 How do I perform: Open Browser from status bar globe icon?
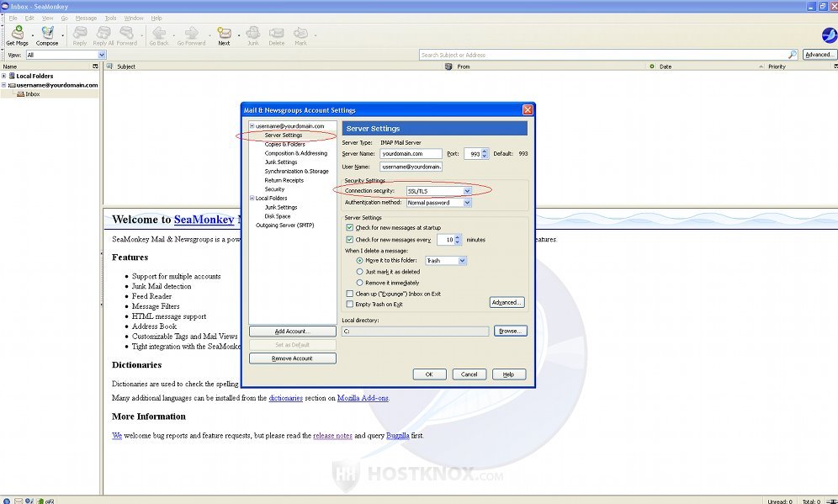tap(7, 501)
